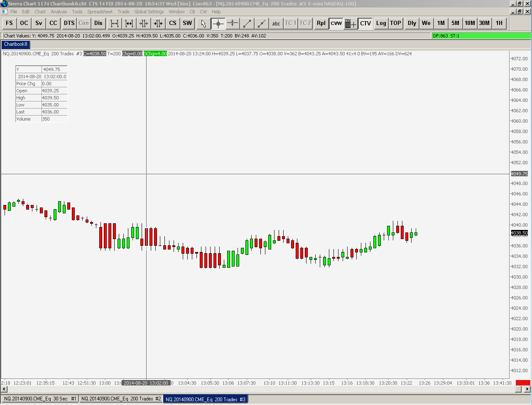532x405 pixels.
Task: Set chart timeframe to 1H
Action: click(499, 23)
